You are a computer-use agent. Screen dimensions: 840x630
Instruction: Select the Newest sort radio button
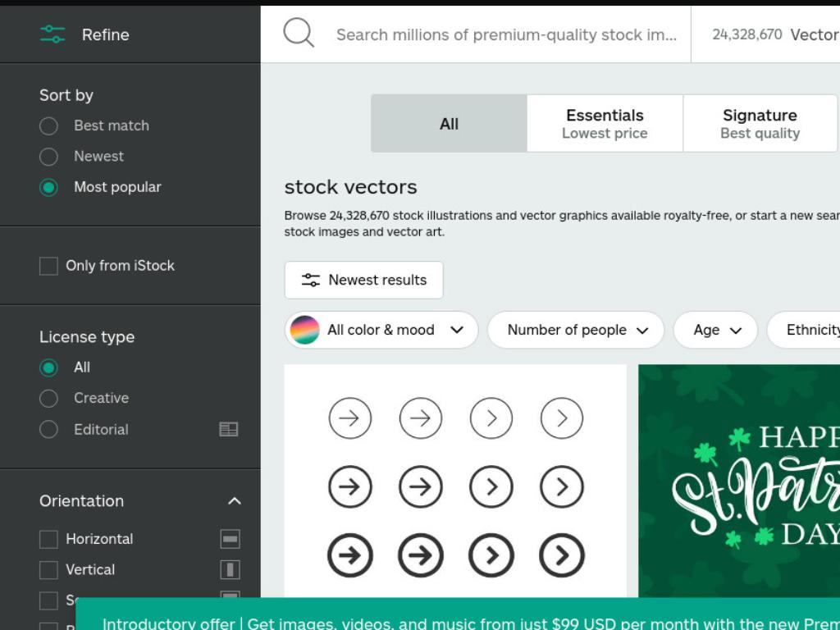coord(48,157)
